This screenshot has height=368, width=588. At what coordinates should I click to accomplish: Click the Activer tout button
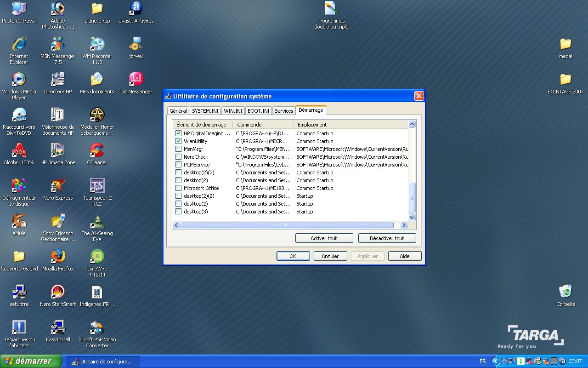coord(324,238)
